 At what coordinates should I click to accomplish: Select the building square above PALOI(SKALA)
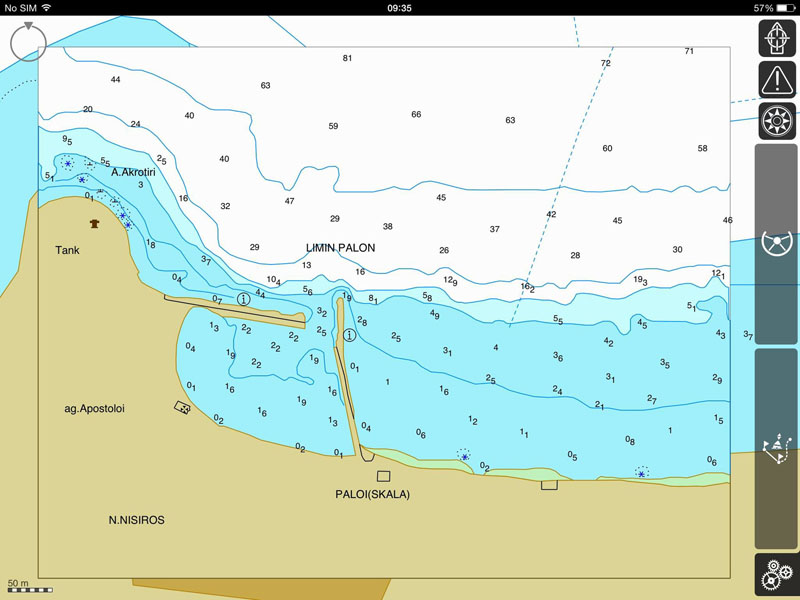(x=383, y=476)
